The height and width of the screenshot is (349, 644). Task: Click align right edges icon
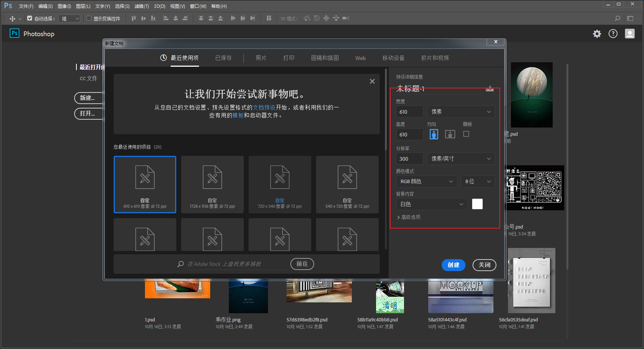pyautogui.click(x=185, y=18)
